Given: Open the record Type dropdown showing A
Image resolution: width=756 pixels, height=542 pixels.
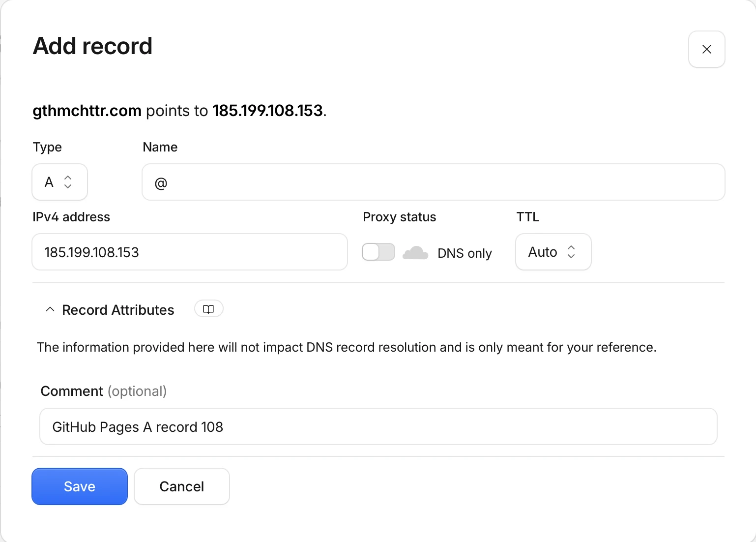Looking at the screenshot, I should tap(59, 182).
